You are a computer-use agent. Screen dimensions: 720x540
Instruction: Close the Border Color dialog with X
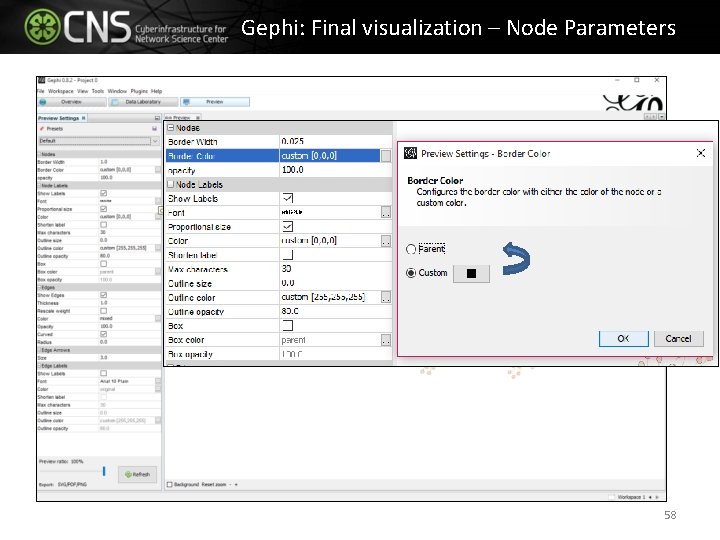[x=701, y=153]
